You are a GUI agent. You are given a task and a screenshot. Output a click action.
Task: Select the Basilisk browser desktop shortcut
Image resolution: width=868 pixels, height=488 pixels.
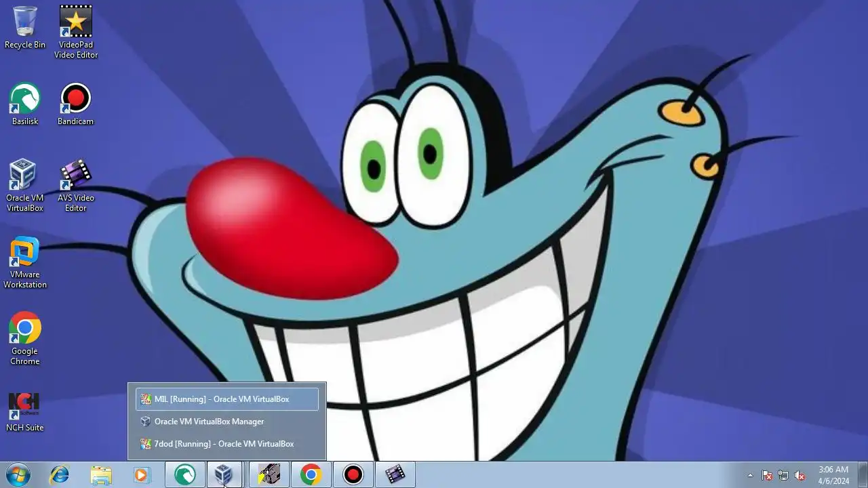(x=25, y=104)
